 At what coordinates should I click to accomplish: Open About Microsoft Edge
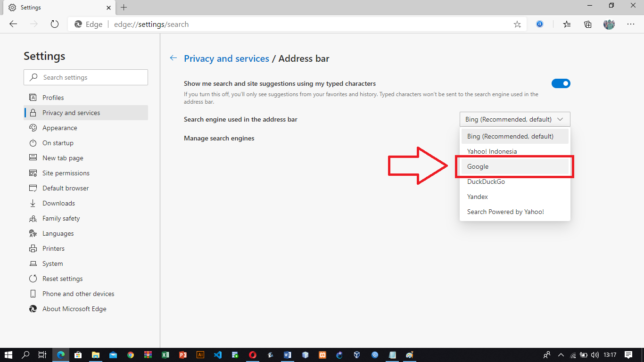[x=86, y=309]
